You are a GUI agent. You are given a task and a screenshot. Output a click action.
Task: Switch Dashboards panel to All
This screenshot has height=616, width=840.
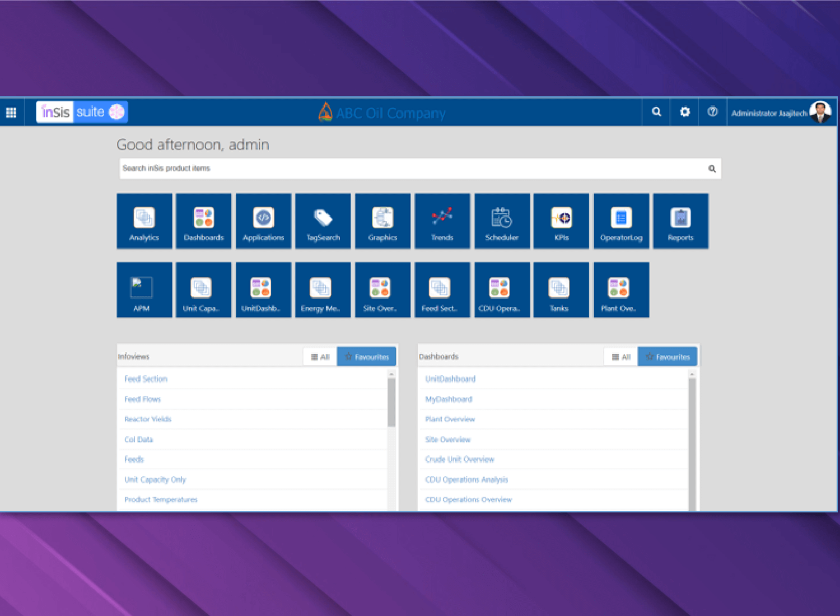[x=621, y=357]
